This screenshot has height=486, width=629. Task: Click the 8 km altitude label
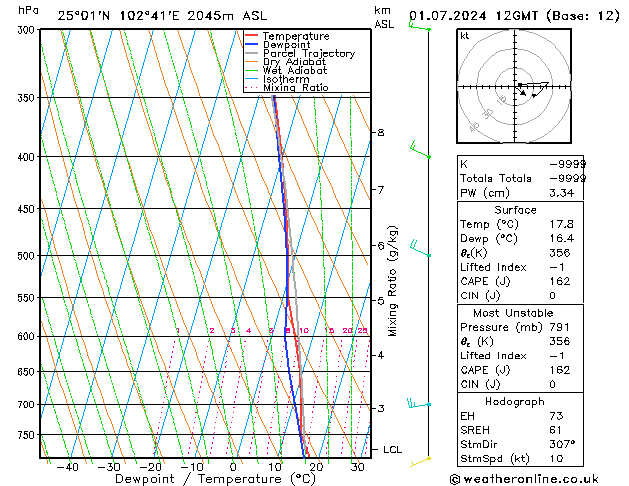(x=381, y=132)
